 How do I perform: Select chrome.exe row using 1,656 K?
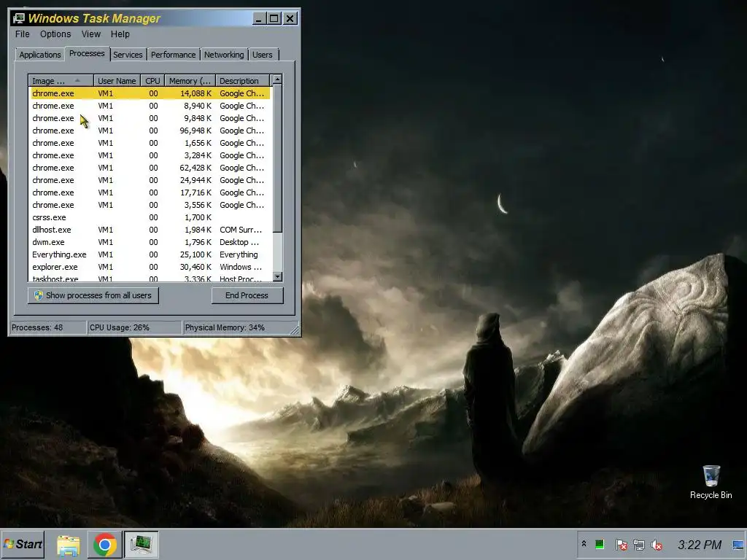click(x=150, y=143)
